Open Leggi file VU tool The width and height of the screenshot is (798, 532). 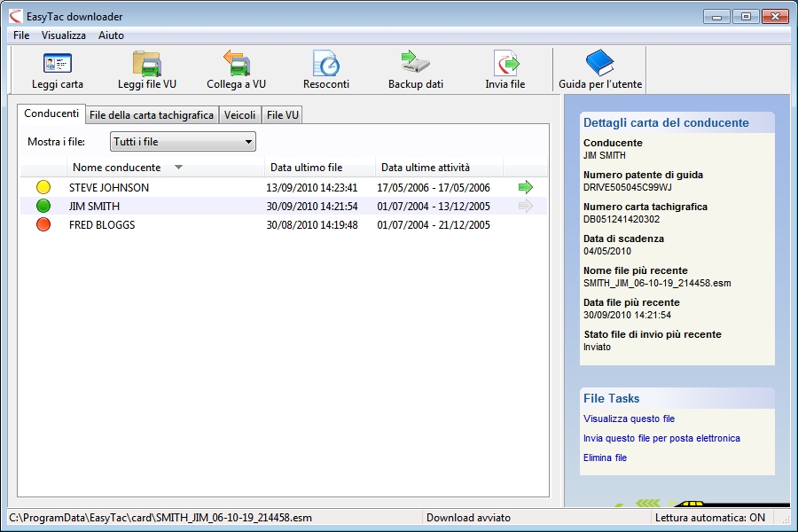pyautogui.click(x=147, y=64)
